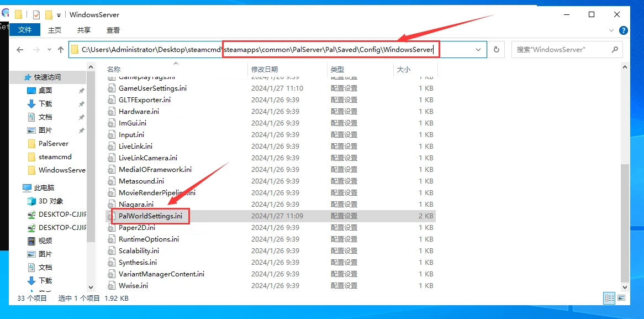
Task: Select RuntimeOptions.ini file
Action: 149,239
